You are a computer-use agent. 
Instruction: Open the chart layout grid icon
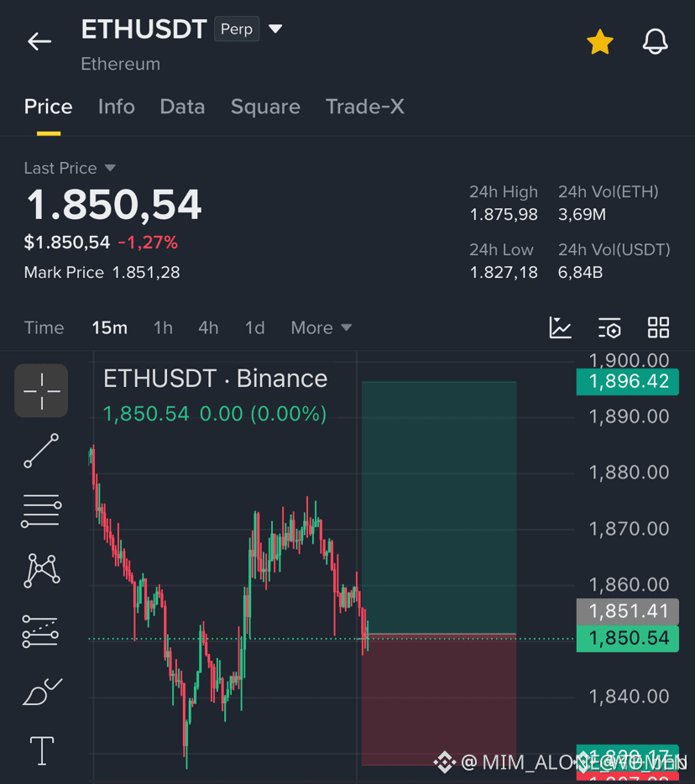click(658, 328)
